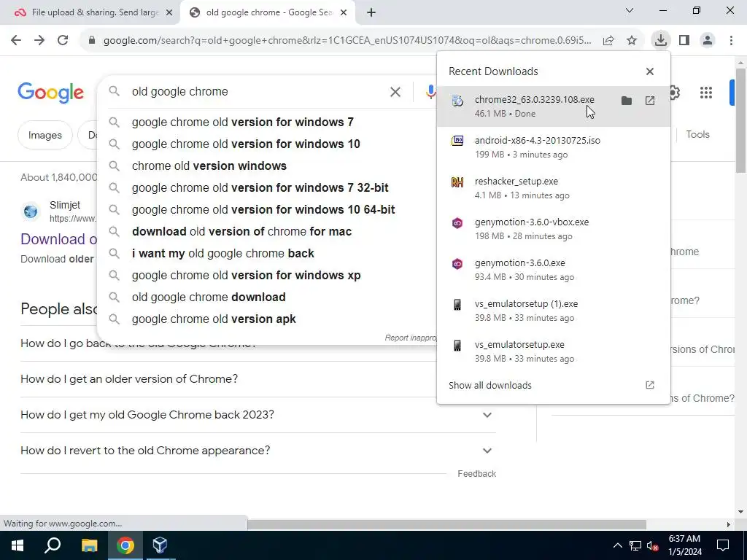
Task: Click the browser forward arrow
Action: 39,40
